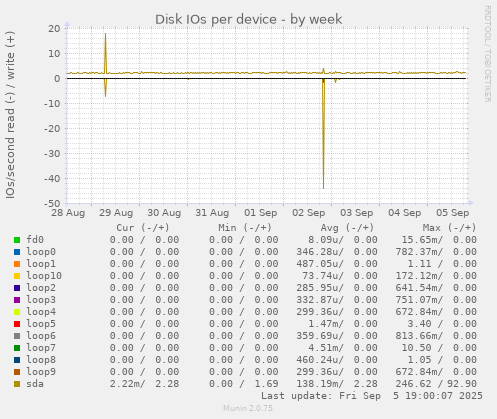
Task: Click the '31 Aug' x-axis label
Action: [212, 213]
